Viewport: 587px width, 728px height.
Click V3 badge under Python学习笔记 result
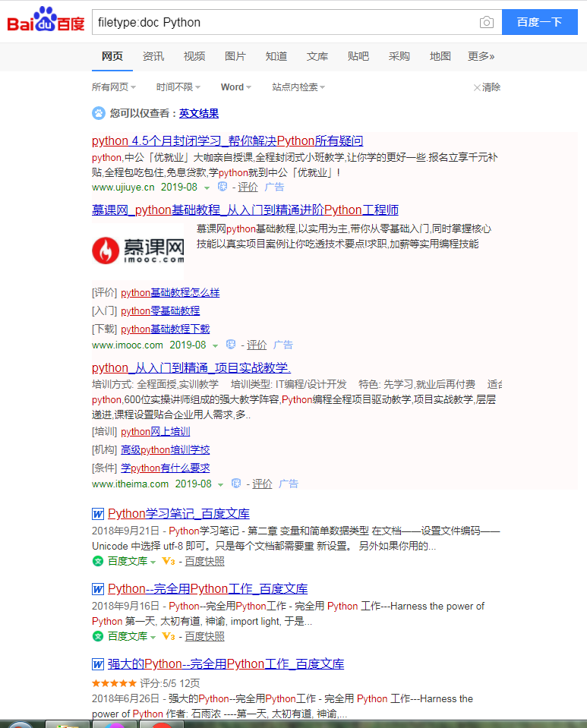point(168,561)
